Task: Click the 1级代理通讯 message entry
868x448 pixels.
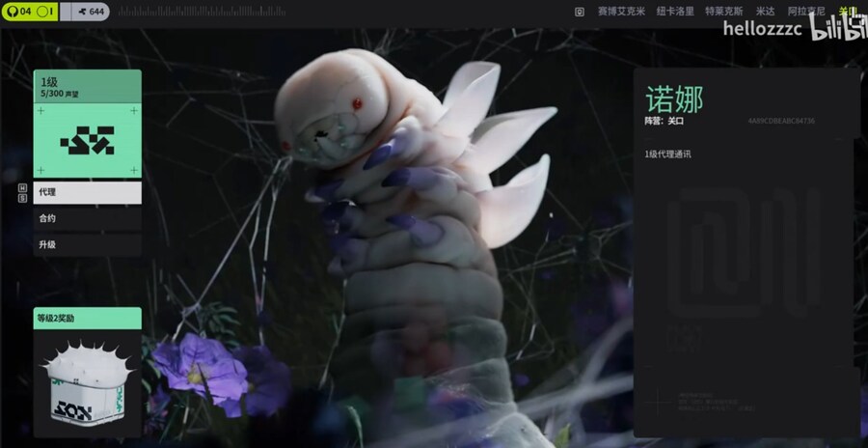Action: click(x=667, y=154)
